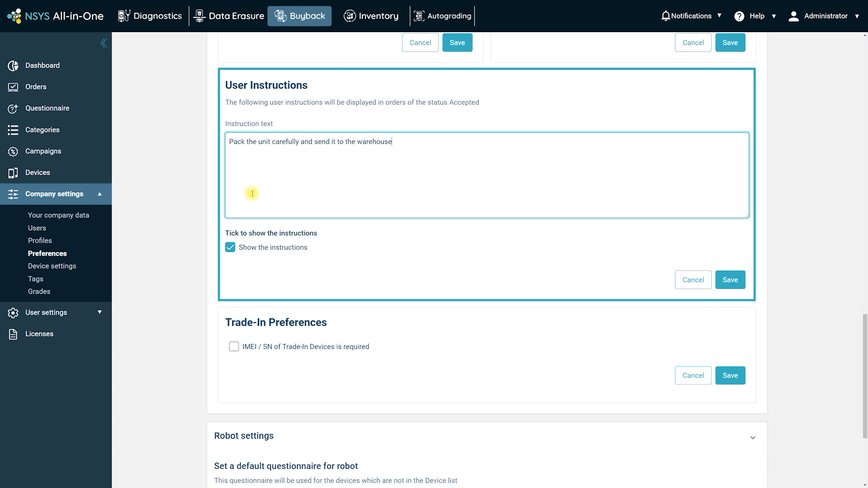This screenshot has width=868, height=488.
Task: Open the Device settings submenu item
Action: point(52,266)
